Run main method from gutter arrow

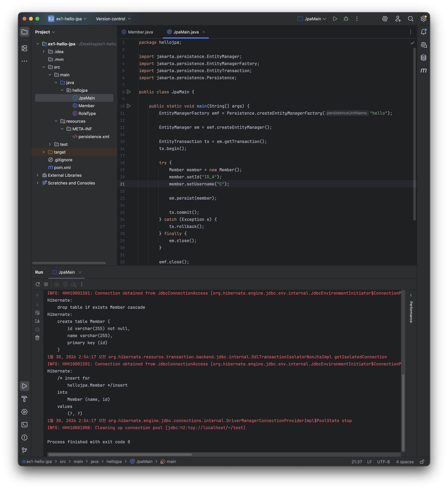129,106
